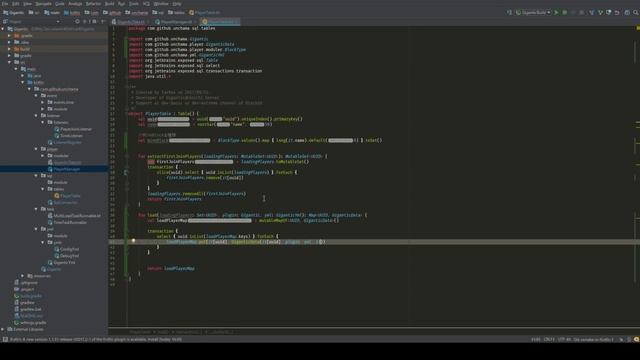Open the VCS menu
The height and width of the screenshot is (360, 640).
[146, 4]
